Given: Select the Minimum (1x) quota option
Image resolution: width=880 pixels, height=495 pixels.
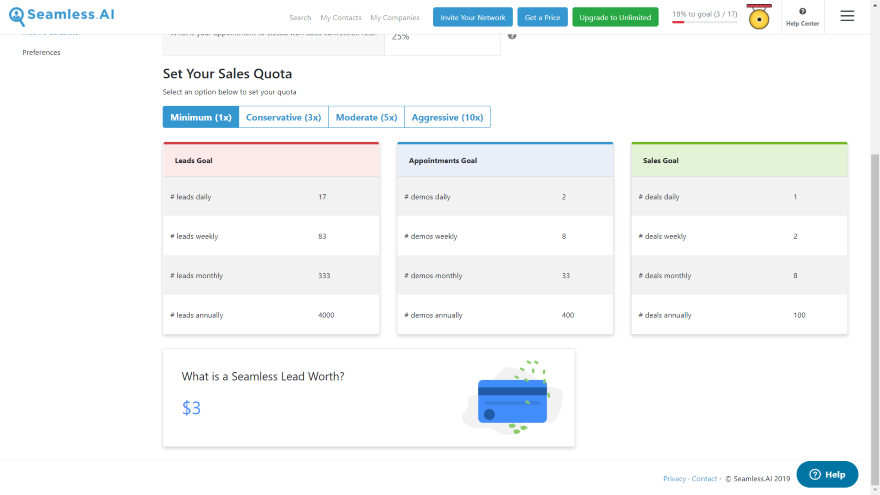Looking at the screenshot, I should (x=201, y=117).
